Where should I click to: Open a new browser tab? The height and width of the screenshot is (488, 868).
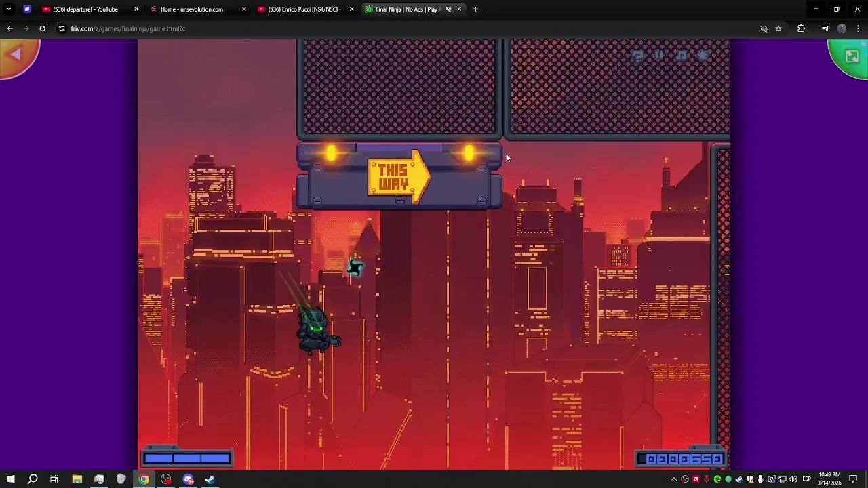pos(475,9)
